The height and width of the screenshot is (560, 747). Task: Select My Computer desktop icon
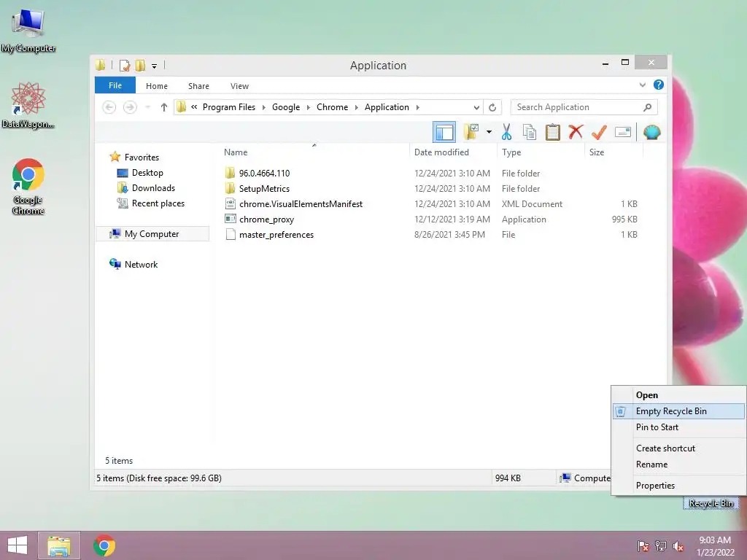28,30
